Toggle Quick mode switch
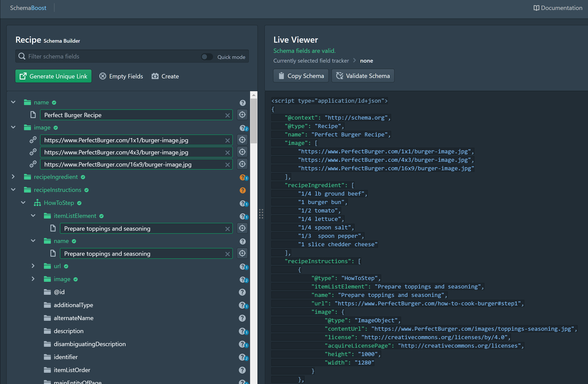 click(207, 57)
